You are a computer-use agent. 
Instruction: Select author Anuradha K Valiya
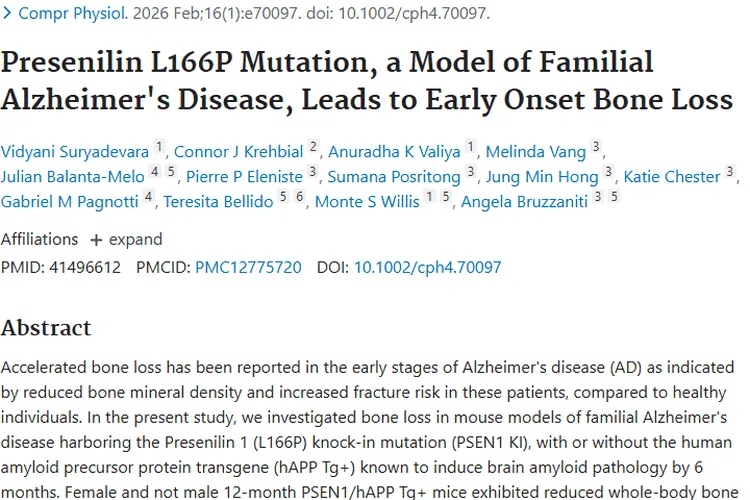pos(394,152)
